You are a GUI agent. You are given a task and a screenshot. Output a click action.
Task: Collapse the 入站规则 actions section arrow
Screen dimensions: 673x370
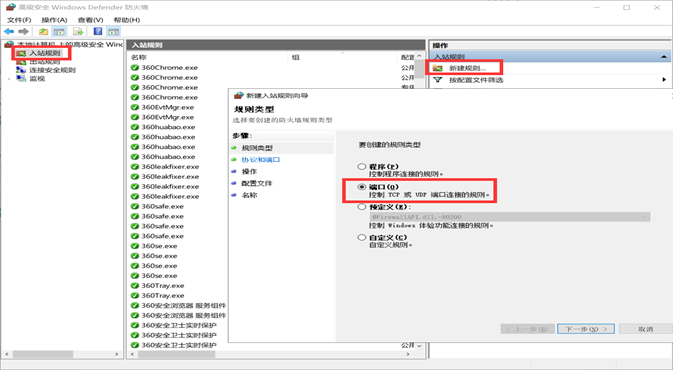664,57
